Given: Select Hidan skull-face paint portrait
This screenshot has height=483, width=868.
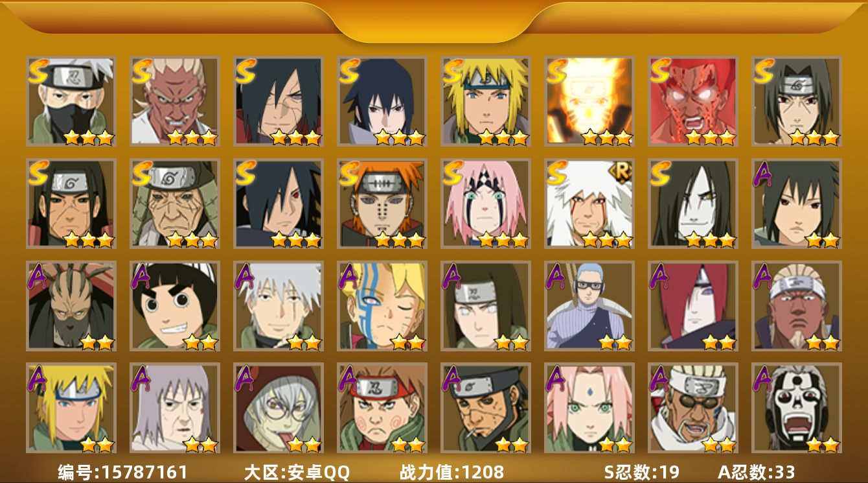Looking at the screenshot, I should coord(796,408).
